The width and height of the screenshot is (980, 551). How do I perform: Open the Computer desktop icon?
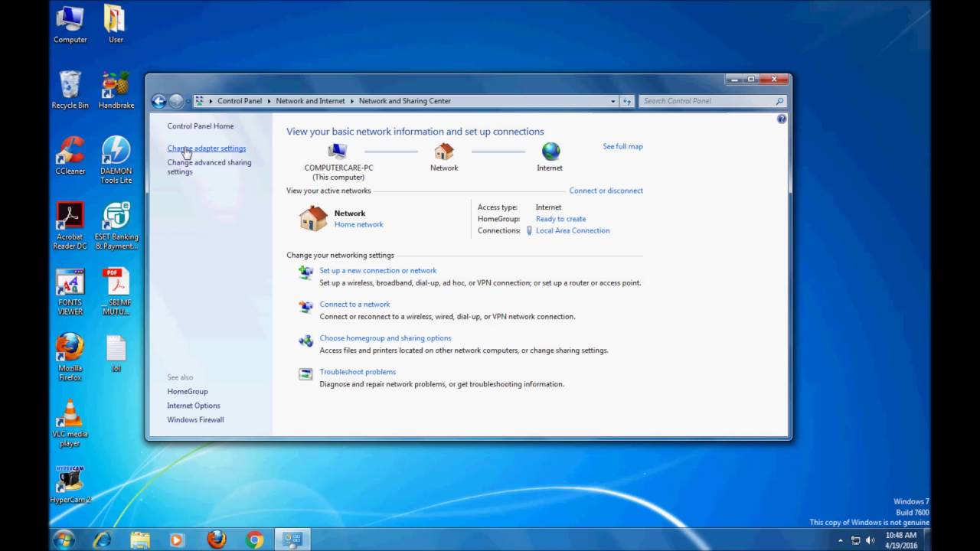(x=70, y=25)
